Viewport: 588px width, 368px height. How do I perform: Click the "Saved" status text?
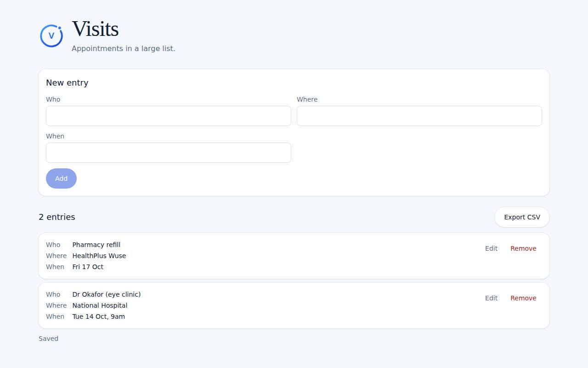(48, 339)
